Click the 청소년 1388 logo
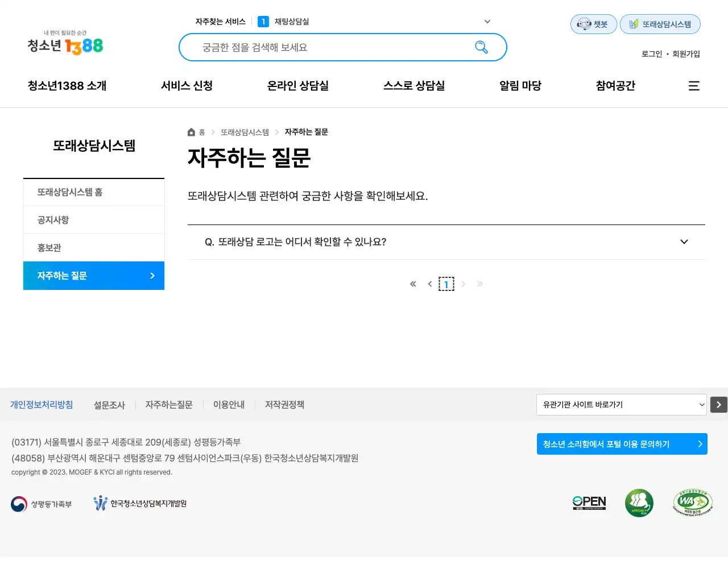This screenshot has width=728, height=582. tap(65, 43)
